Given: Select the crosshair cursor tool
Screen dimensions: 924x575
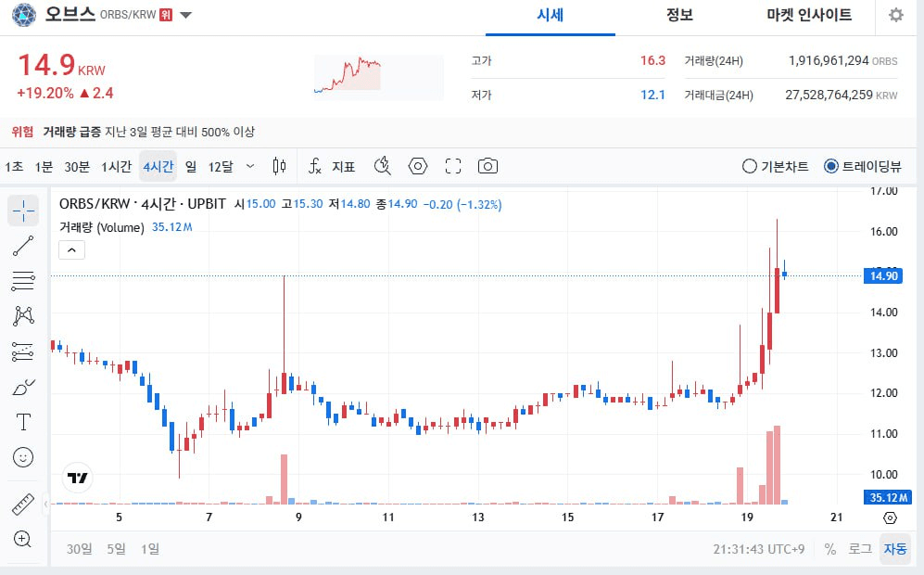Looking at the screenshot, I should coord(23,211).
